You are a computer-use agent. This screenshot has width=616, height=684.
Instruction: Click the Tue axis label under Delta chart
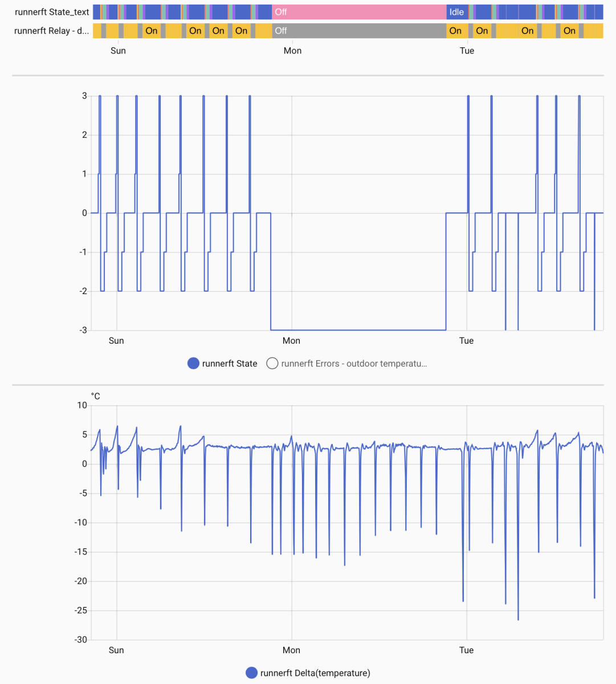[x=466, y=650]
